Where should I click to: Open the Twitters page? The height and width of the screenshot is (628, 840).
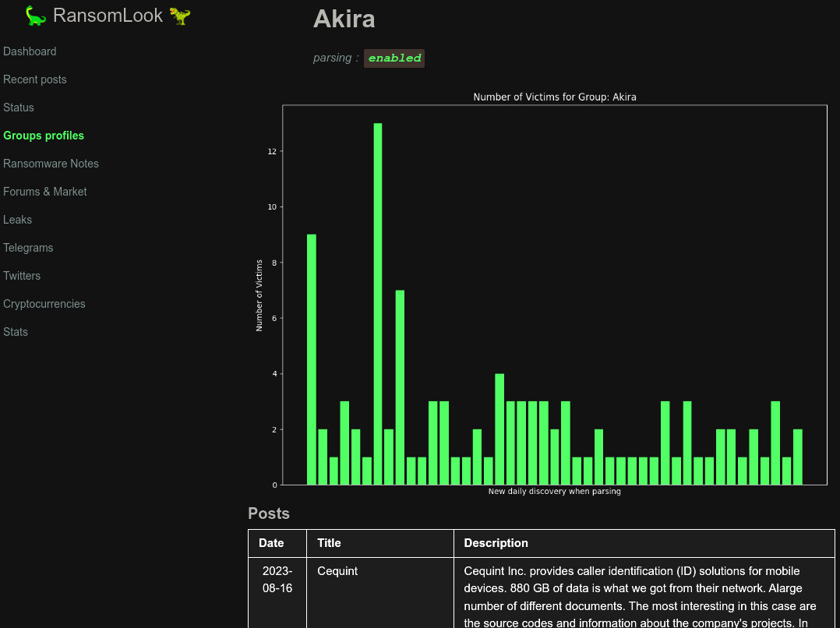pyautogui.click(x=22, y=276)
